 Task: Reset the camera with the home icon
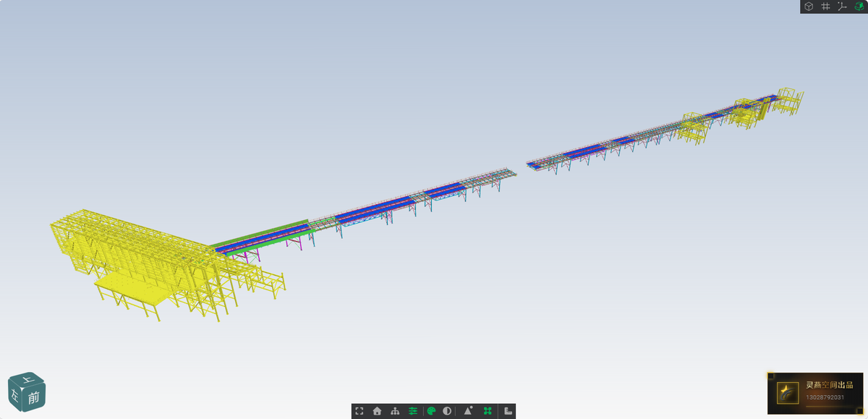click(x=377, y=411)
